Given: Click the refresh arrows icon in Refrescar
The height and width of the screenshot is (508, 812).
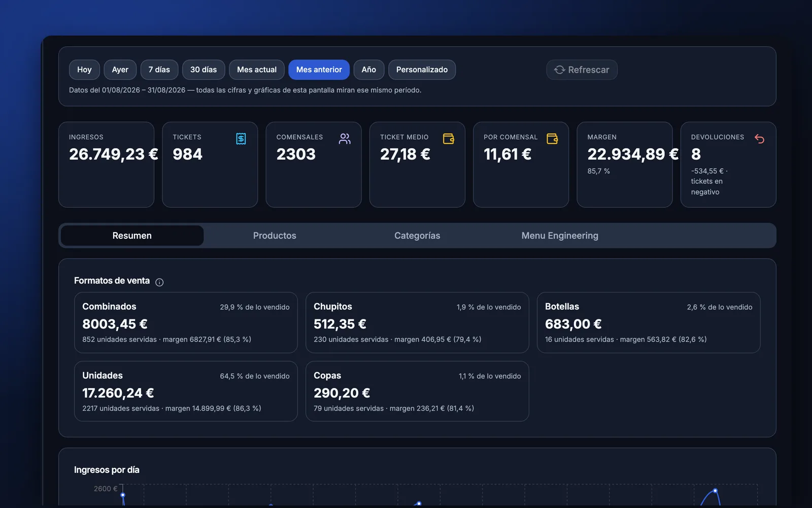Looking at the screenshot, I should coord(559,70).
